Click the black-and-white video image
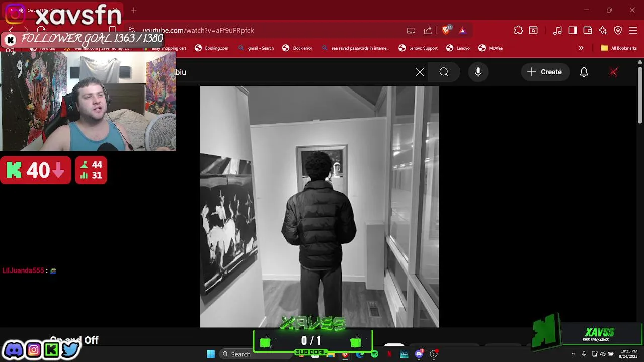This screenshot has width=644, height=362. 319,207
